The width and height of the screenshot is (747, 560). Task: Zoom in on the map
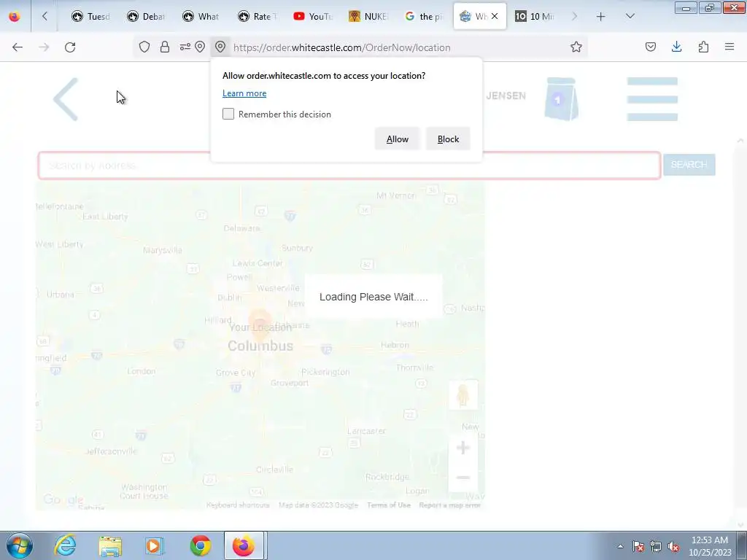462,448
